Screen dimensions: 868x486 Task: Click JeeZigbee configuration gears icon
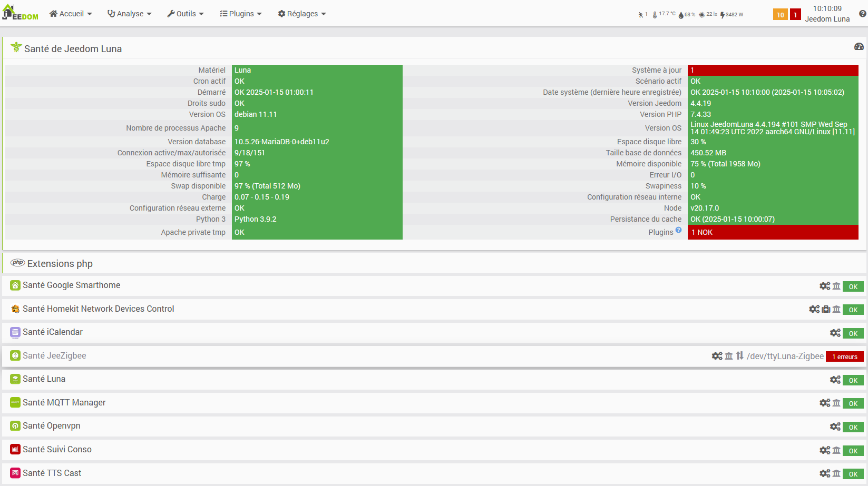click(717, 356)
